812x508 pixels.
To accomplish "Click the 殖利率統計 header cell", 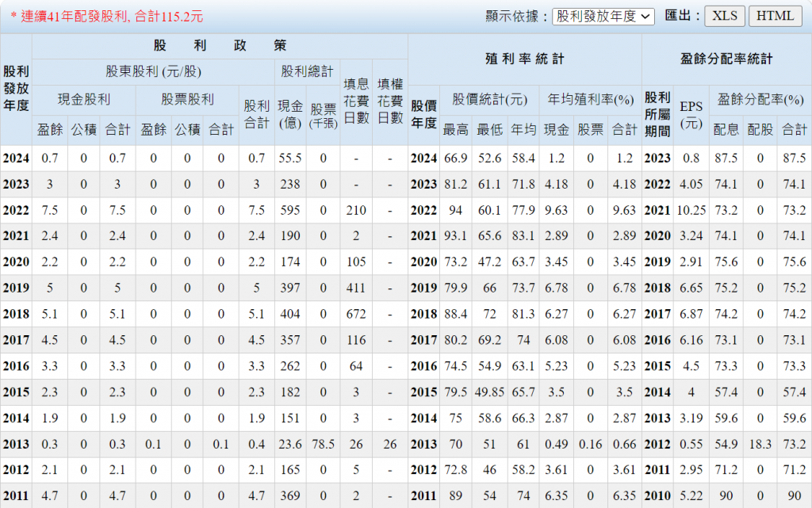I will tap(524, 59).
